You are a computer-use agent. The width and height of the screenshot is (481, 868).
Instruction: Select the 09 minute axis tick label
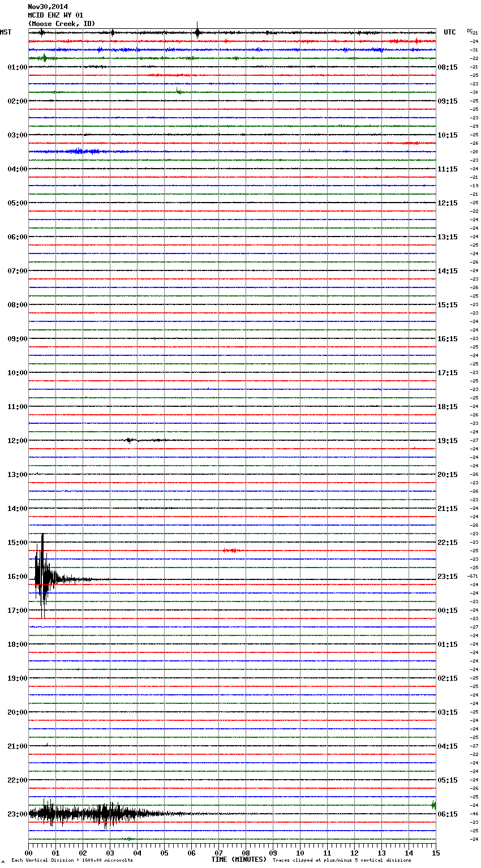273,853
